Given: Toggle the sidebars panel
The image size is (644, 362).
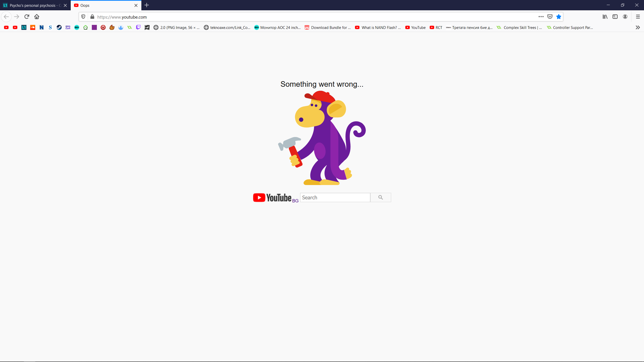Looking at the screenshot, I should [x=615, y=17].
